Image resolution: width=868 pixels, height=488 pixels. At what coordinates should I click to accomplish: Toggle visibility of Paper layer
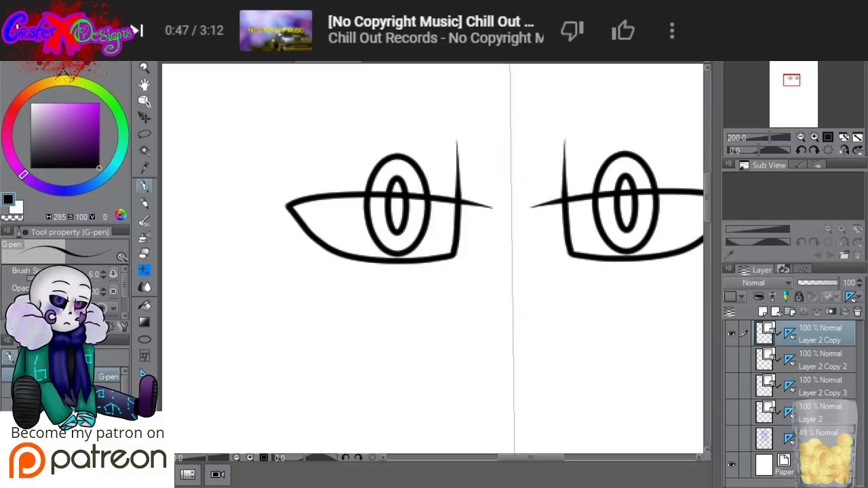pyautogui.click(x=731, y=465)
